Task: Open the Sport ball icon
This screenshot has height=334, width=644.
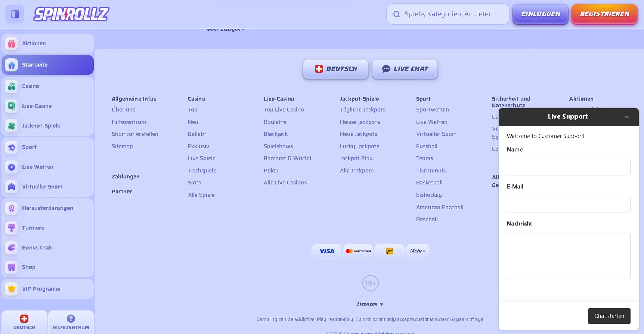Action: [12, 147]
